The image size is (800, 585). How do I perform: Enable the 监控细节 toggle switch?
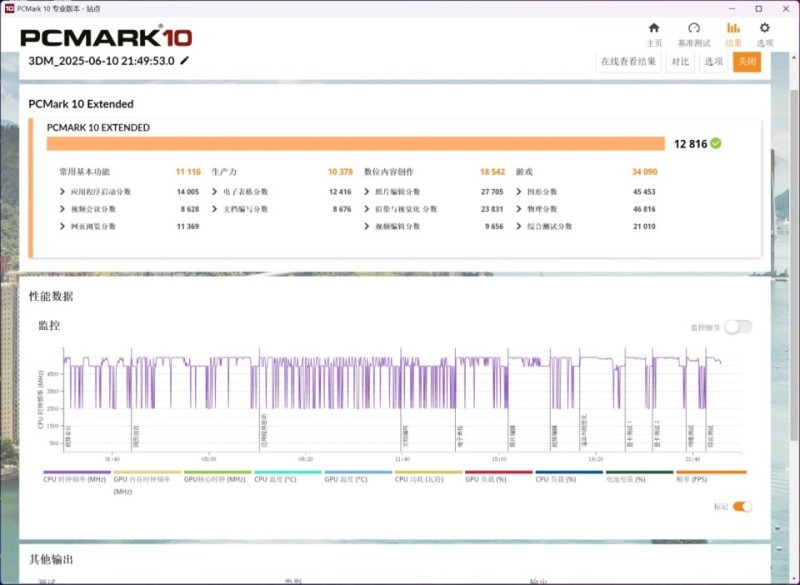[738, 327]
